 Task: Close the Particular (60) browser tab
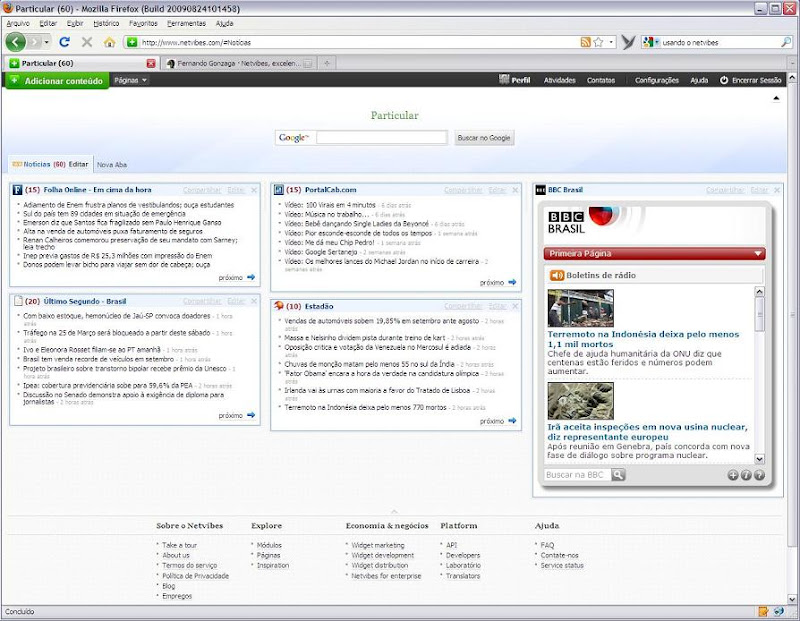coord(151,63)
